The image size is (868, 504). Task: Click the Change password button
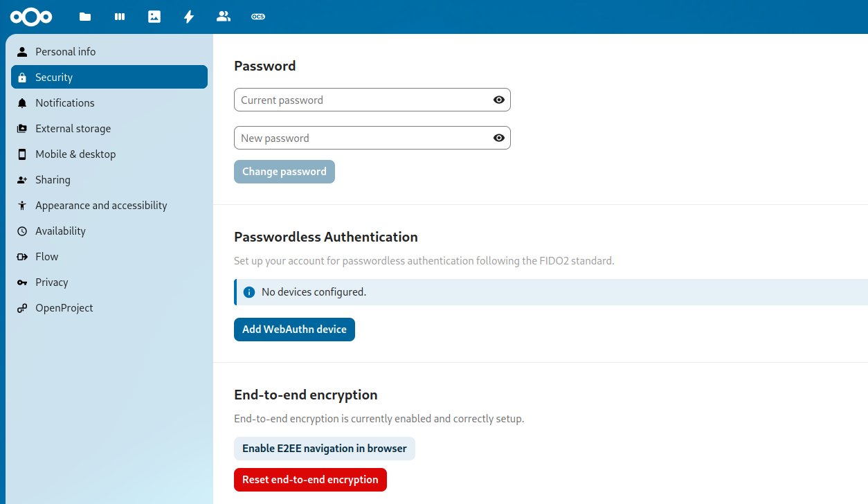tap(284, 172)
